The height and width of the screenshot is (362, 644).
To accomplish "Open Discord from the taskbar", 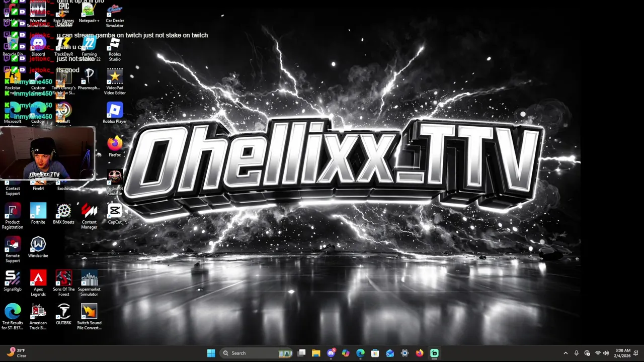I will click(x=331, y=353).
